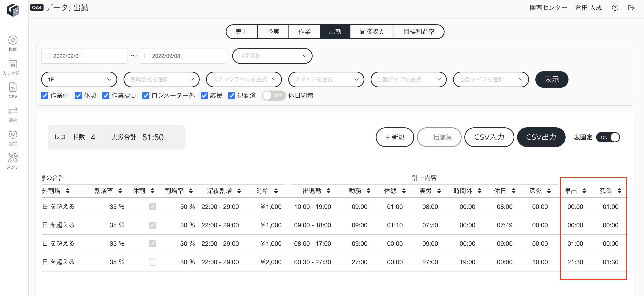Turn off the 表固定 toggle
Image resolution: width=644 pixels, height=296 pixels.
[608, 137]
